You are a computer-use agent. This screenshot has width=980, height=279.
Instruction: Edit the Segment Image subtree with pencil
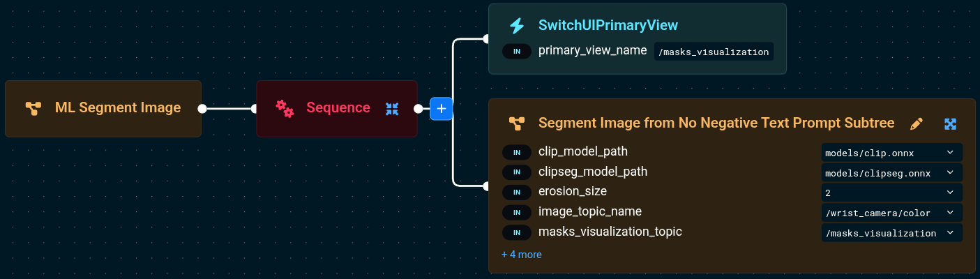[x=917, y=124]
